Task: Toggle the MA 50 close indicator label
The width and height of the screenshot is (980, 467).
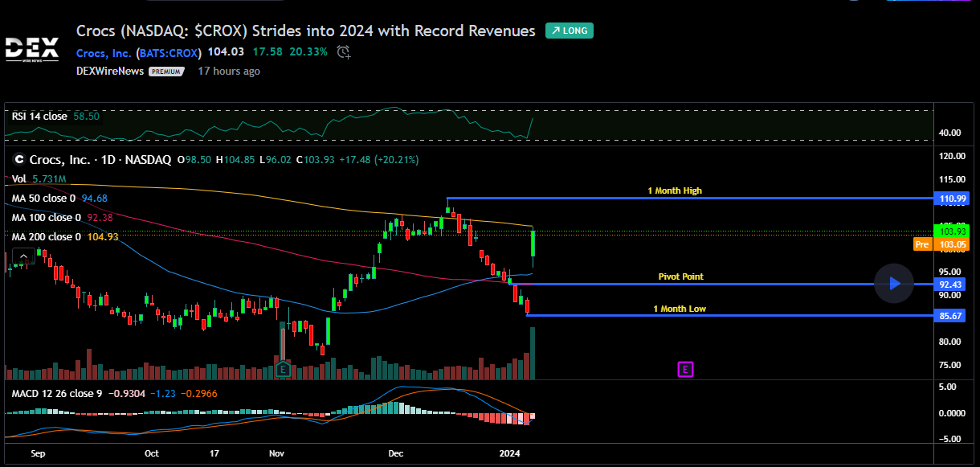Action: click(x=43, y=198)
